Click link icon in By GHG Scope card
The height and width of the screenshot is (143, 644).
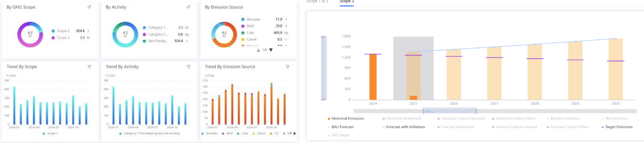(89, 7)
